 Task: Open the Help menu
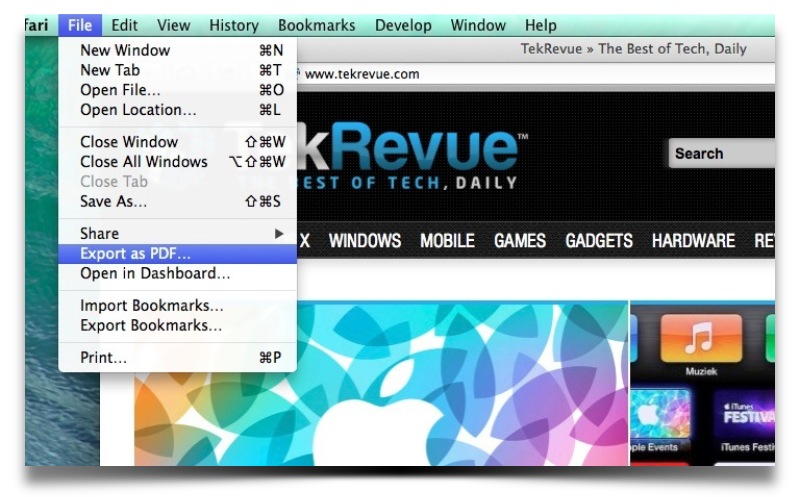pyautogui.click(x=541, y=25)
